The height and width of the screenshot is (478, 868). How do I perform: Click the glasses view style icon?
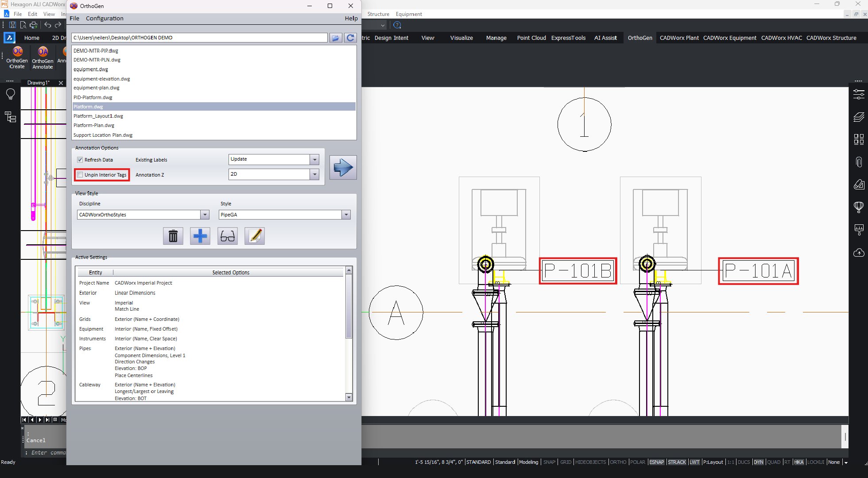click(227, 236)
